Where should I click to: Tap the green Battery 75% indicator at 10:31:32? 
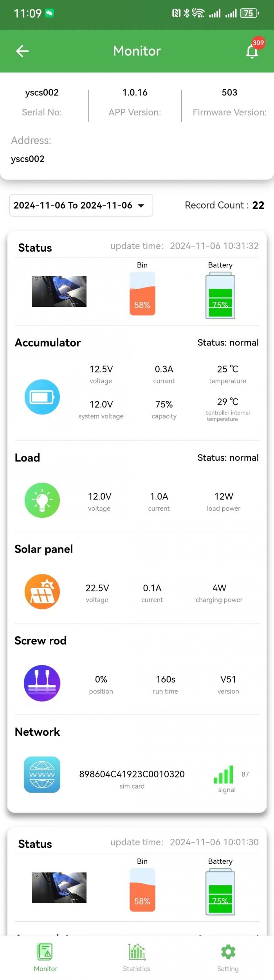[x=220, y=295]
